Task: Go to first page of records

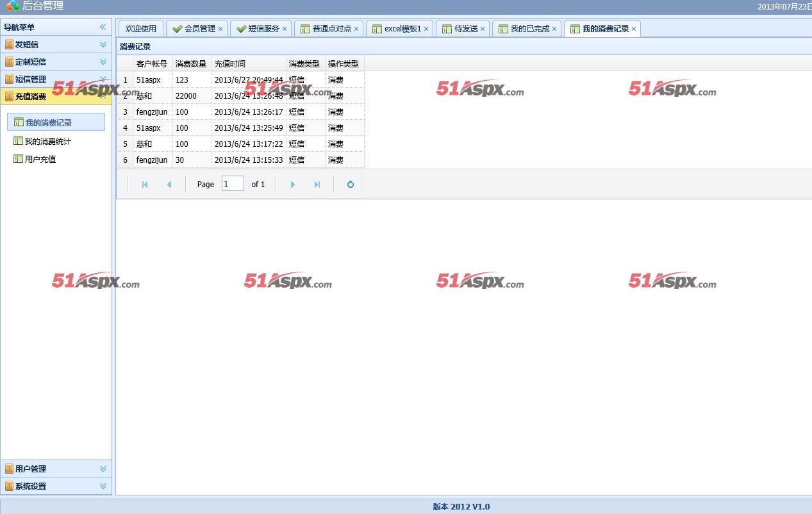Action: 145,185
